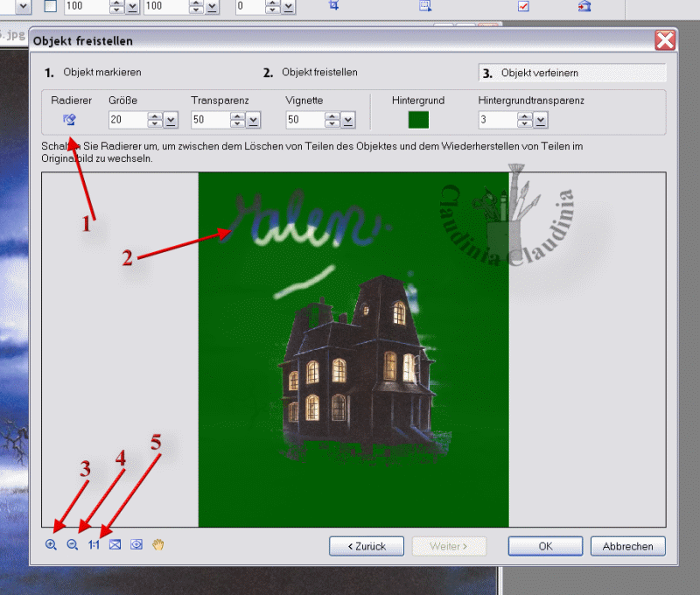Click the Radierer label text
The height and width of the screenshot is (595, 700).
click(x=72, y=101)
